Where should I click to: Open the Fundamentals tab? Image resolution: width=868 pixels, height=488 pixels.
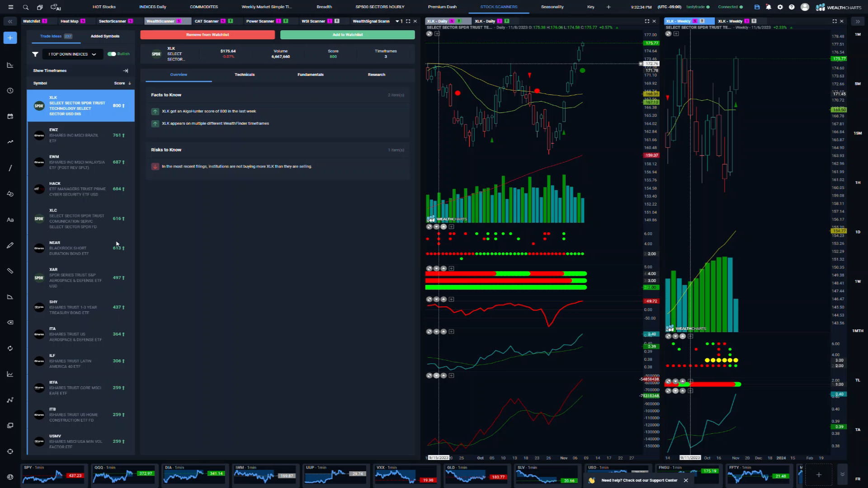(x=311, y=75)
